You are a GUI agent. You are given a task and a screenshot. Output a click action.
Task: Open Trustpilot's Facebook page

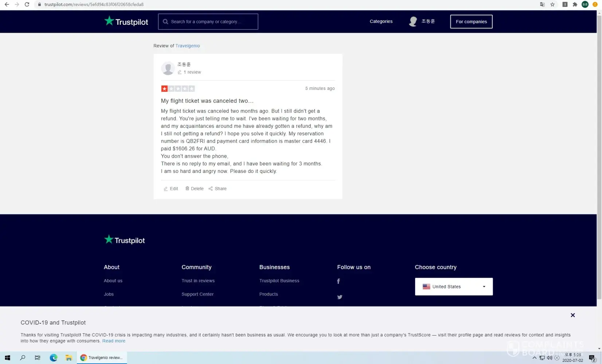pos(339,281)
